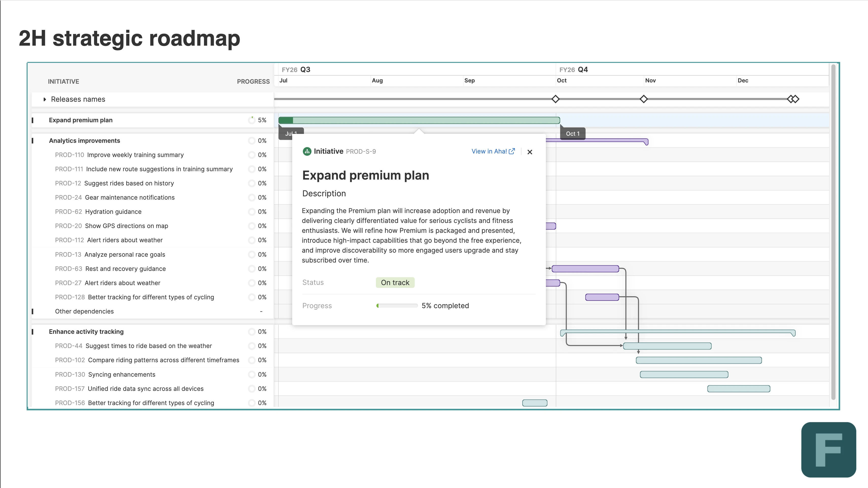Click the On track status badge

click(x=395, y=283)
